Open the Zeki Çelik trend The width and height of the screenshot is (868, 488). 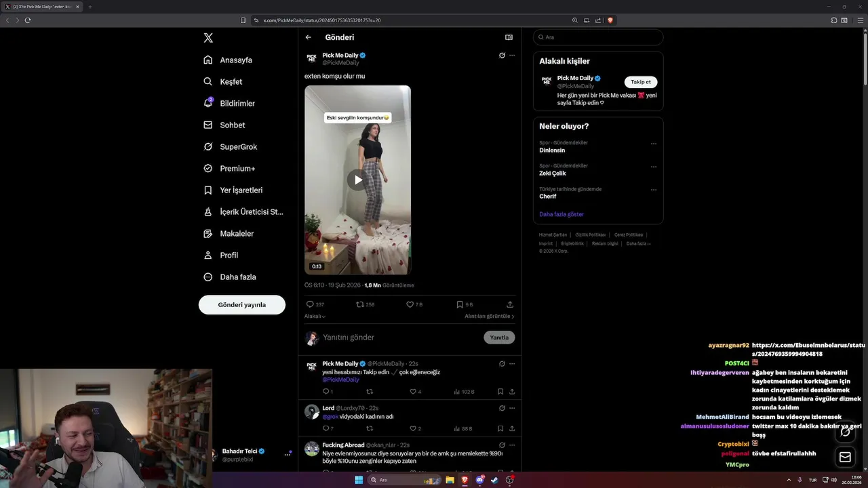pyautogui.click(x=553, y=174)
